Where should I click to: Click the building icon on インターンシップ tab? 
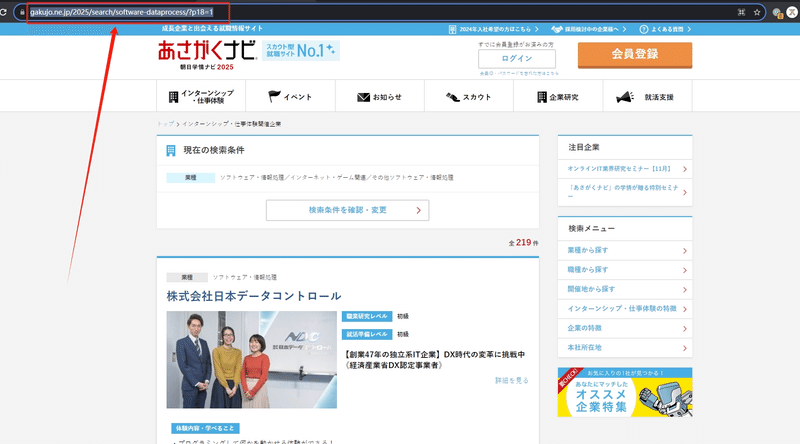[173, 97]
